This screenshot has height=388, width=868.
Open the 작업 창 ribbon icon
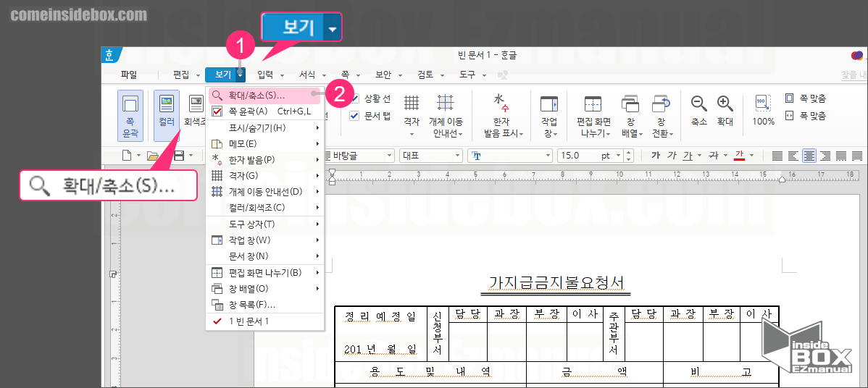[549, 104]
